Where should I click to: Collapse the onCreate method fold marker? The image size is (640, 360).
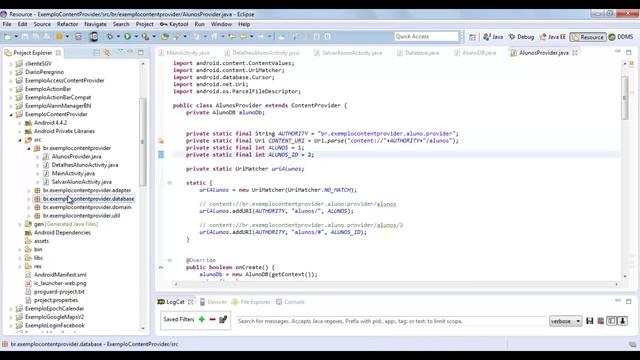tap(169, 260)
